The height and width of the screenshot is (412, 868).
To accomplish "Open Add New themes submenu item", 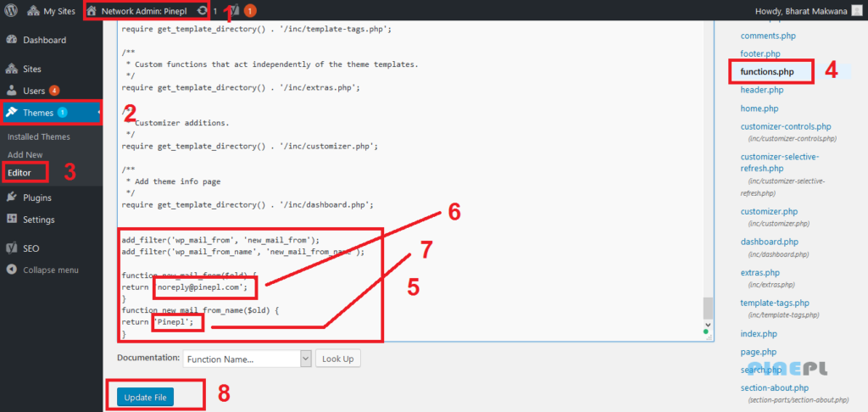I will pyautogui.click(x=25, y=155).
